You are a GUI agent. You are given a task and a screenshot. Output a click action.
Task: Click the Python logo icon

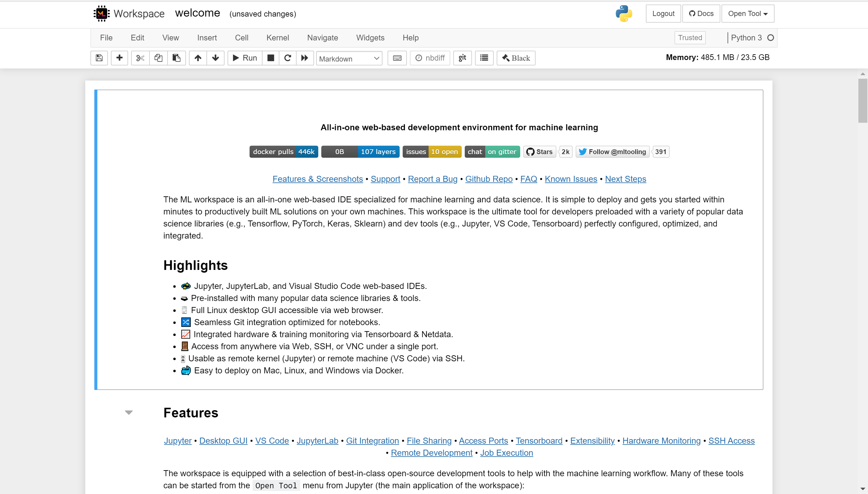pos(624,14)
